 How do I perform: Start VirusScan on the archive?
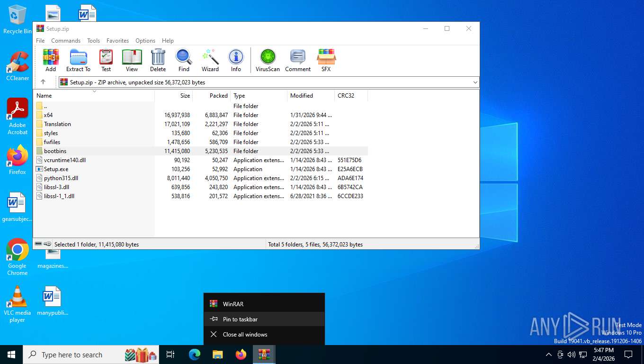click(x=268, y=60)
